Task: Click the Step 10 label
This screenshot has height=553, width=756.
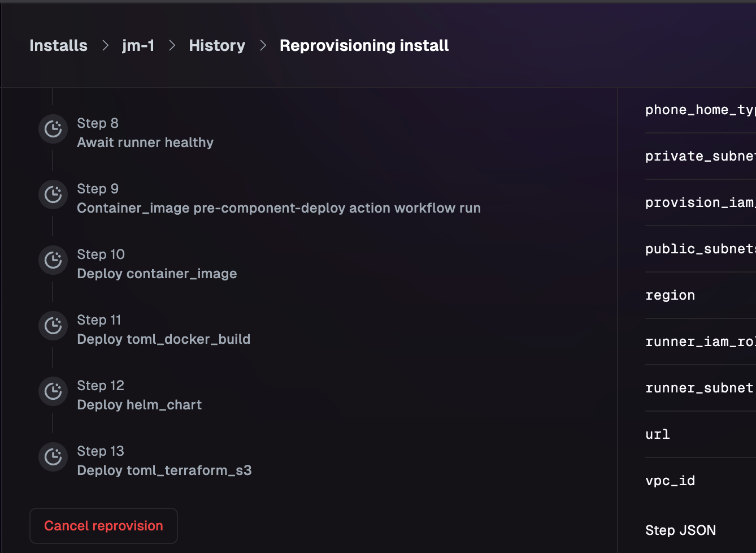Action: pyautogui.click(x=101, y=254)
